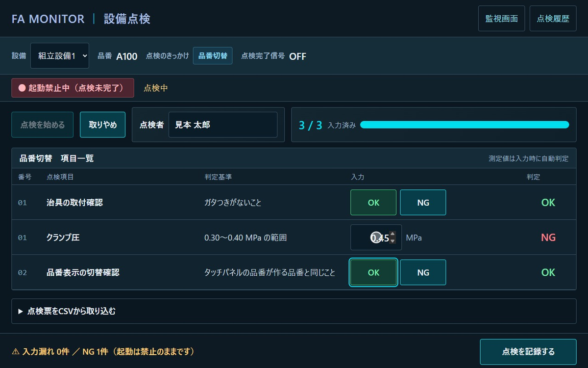The image size is (588, 368).
Task: Click the 設備点検 page heading
Action: (x=127, y=19)
